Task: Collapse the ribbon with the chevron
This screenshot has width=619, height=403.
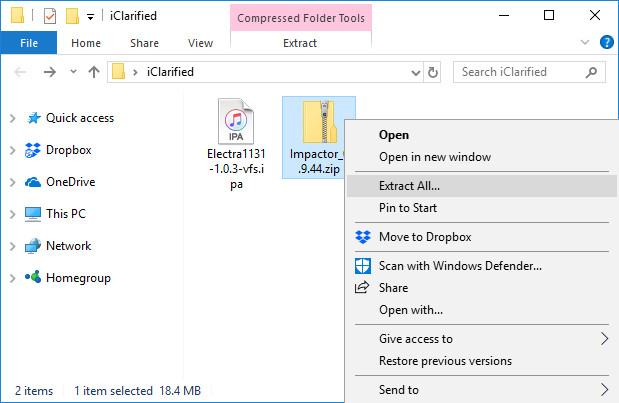Action: (587, 43)
